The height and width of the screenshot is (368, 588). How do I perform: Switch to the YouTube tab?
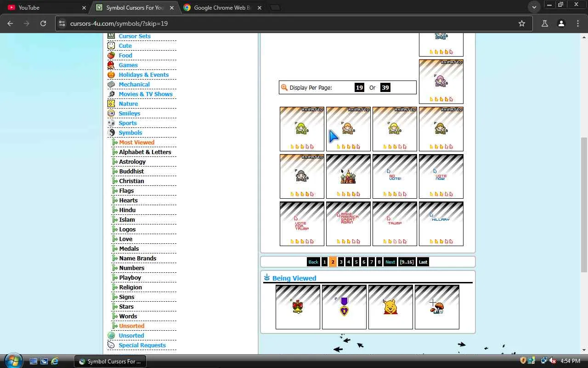tap(46, 7)
